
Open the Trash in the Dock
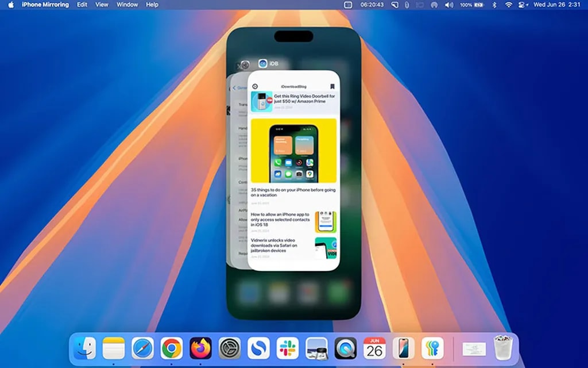pos(503,348)
